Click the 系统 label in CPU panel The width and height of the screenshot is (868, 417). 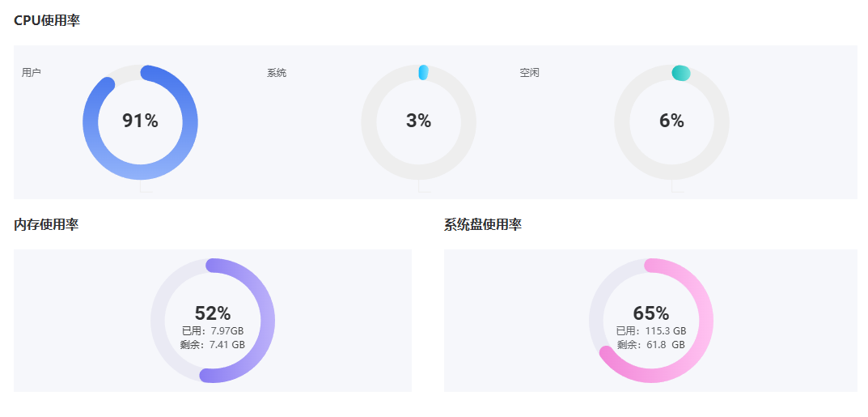click(x=277, y=73)
